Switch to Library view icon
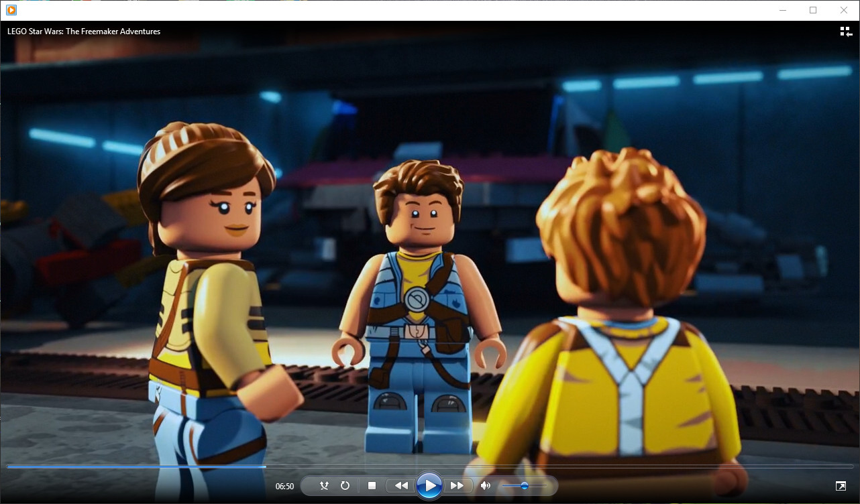The width and height of the screenshot is (860, 504). 845,31
